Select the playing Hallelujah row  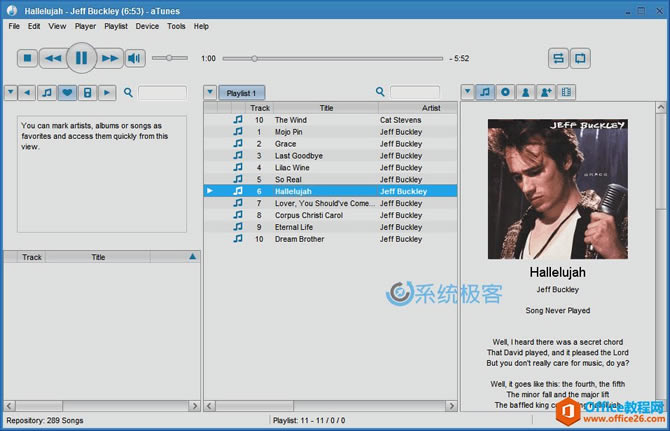[330, 191]
